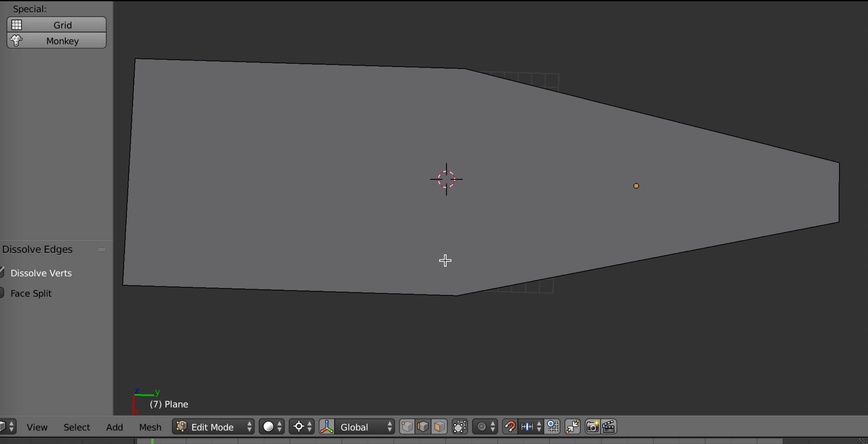The width and height of the screenshot is (868, 444).
Task: Toggle the Face Split checkbox
Action: click(x=2, y=293)
